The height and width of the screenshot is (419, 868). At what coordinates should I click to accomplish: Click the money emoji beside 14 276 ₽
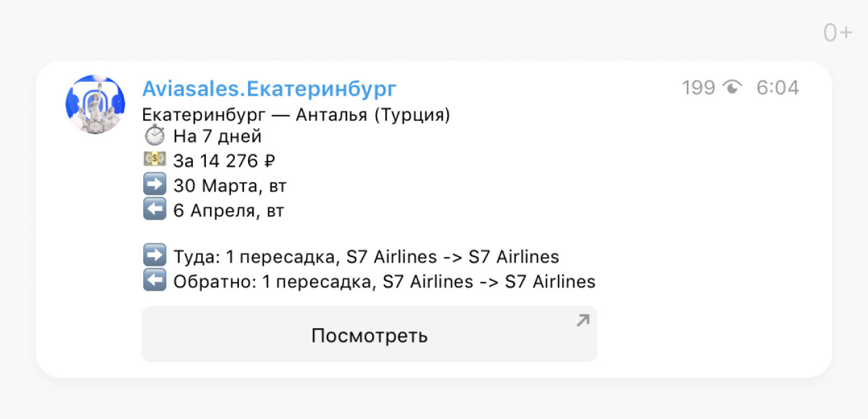[154, 161]
